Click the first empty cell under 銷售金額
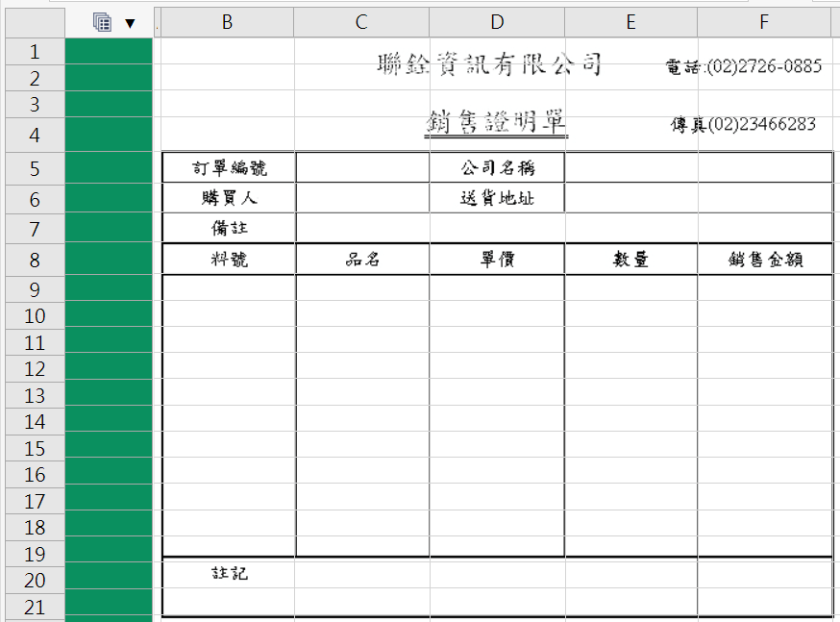Screen dimensions: 840x622 tap(765, 288)
